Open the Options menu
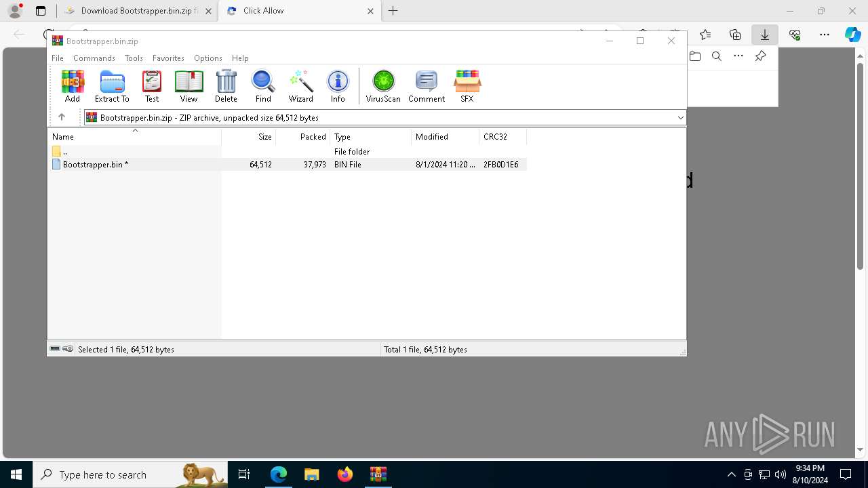This screenshot has width=868, height=488. [208, 58]
